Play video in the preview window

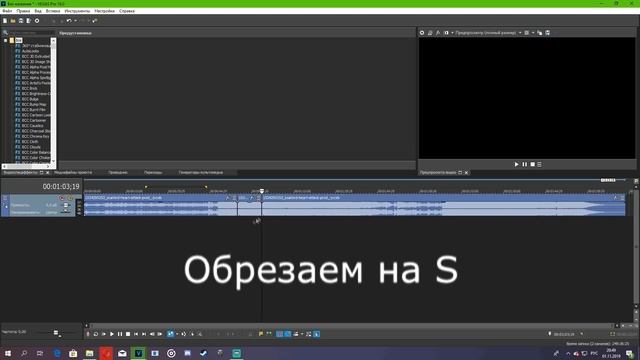click(x=516, y=164)
